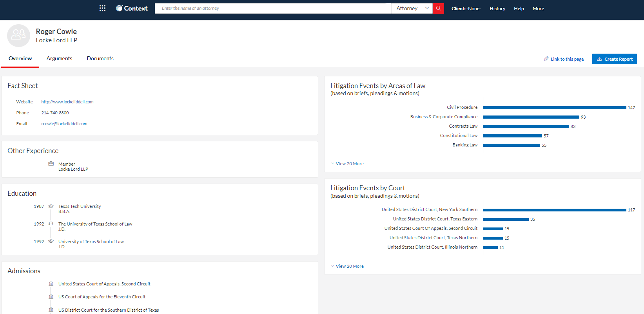Click the phone number 214-740-8800
Screen dimensions: 644x314
(55, 113)
